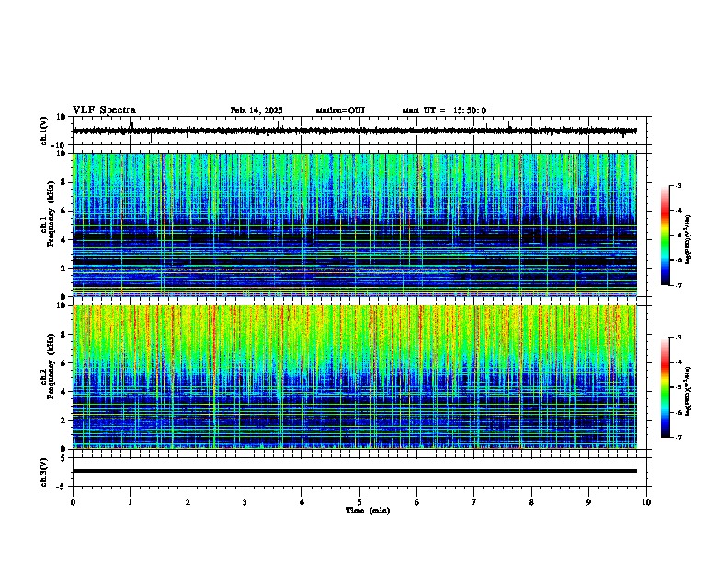Screen dimensions: 728x563
Task: Click the 4 kHz tick label of ch.1 spectrogram
Action: (63, 240)
